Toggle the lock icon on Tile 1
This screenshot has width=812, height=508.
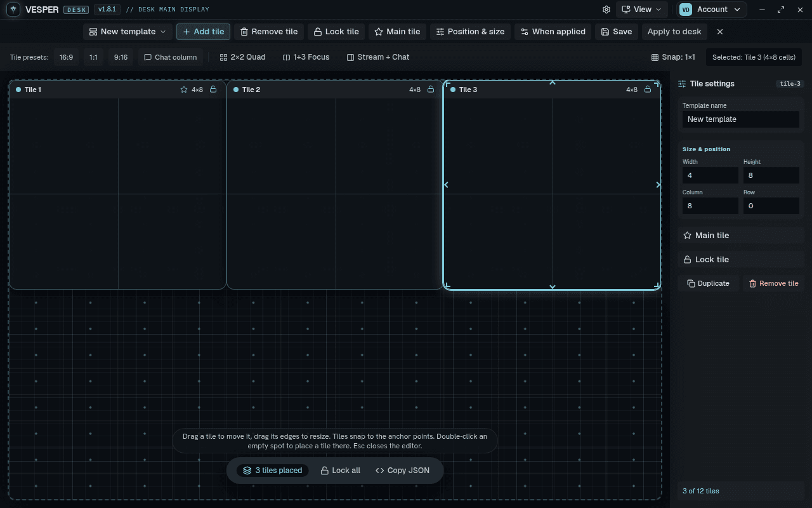coord(214,90)
